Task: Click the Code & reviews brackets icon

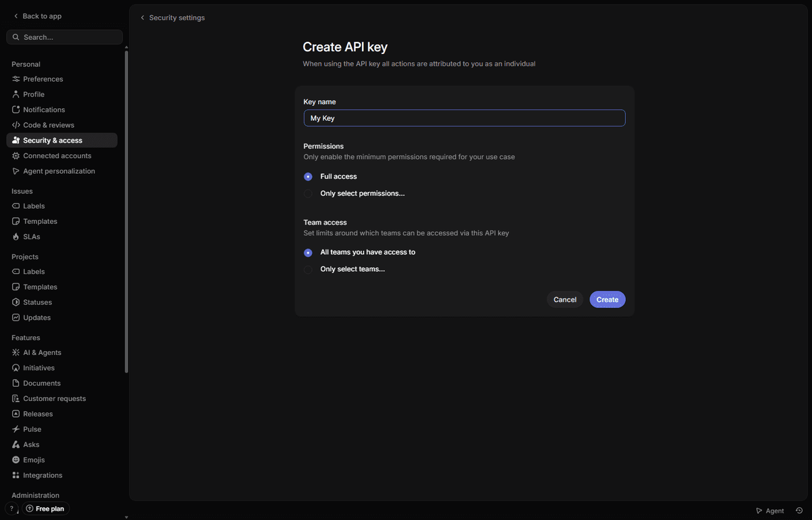Action: tap(16, 125)
